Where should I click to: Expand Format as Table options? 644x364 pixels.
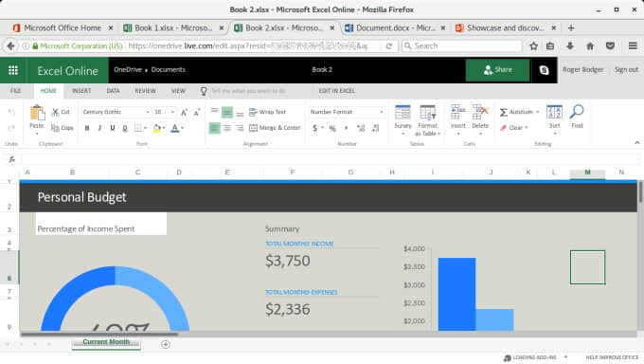[438, 134]
